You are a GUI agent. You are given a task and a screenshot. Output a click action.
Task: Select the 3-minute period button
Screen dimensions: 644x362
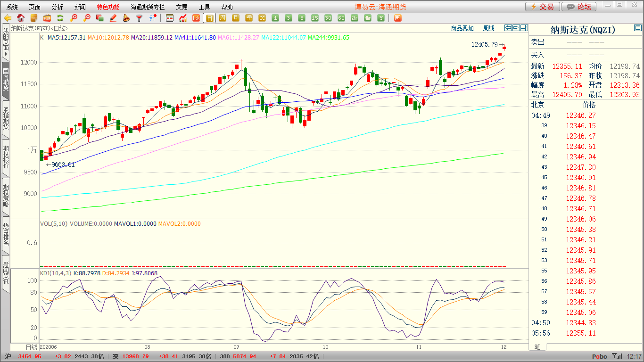289,18
